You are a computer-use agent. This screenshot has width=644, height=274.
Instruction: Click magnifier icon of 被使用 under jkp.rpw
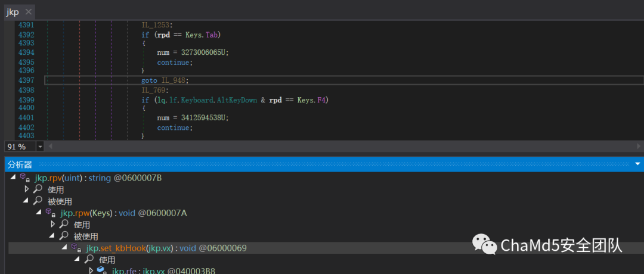point(64,236)
